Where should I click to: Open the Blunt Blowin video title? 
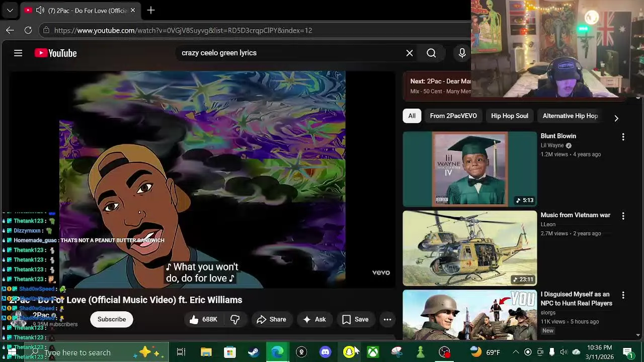[x=558, y=136]
